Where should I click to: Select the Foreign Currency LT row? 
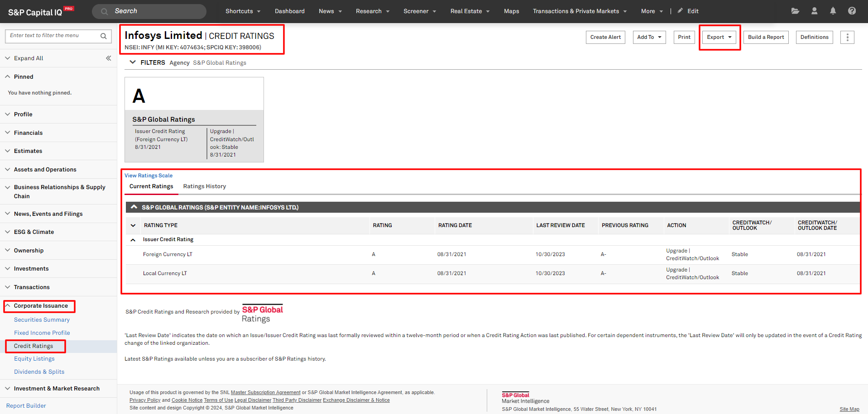493,254
